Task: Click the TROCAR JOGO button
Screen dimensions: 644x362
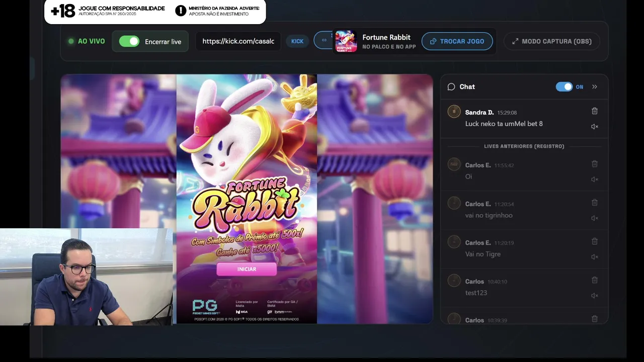Action: (457, 41)
